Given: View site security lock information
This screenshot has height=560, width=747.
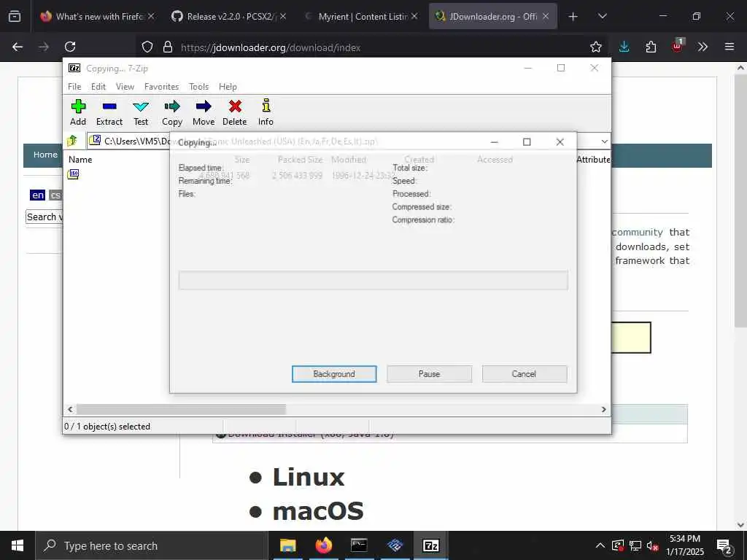Looking at the screenshot, I should point(167,47).
